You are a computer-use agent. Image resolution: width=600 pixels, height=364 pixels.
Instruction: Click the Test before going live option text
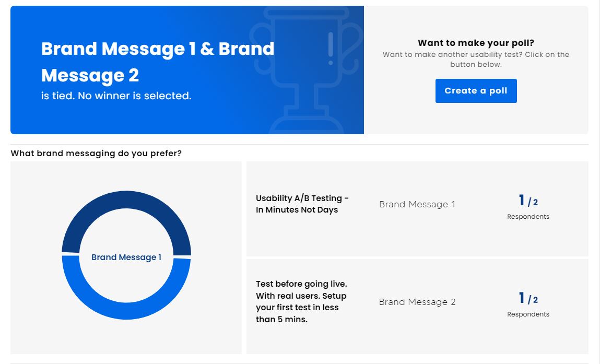click(302, 302)
